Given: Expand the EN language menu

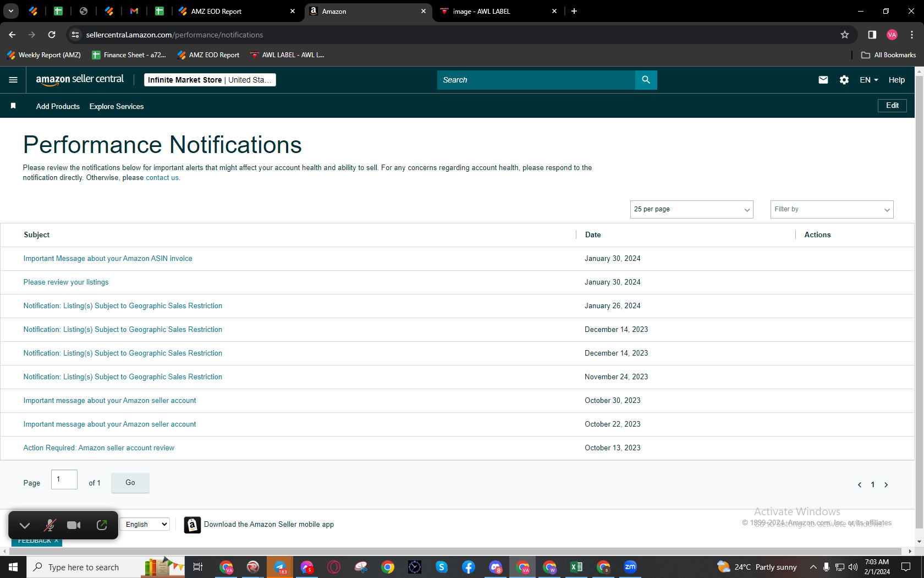Looking at the screenshot, I should 869,80.
